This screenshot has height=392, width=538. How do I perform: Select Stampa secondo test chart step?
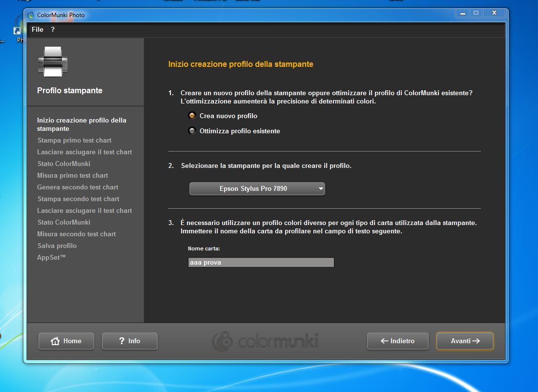click(78, 199)
